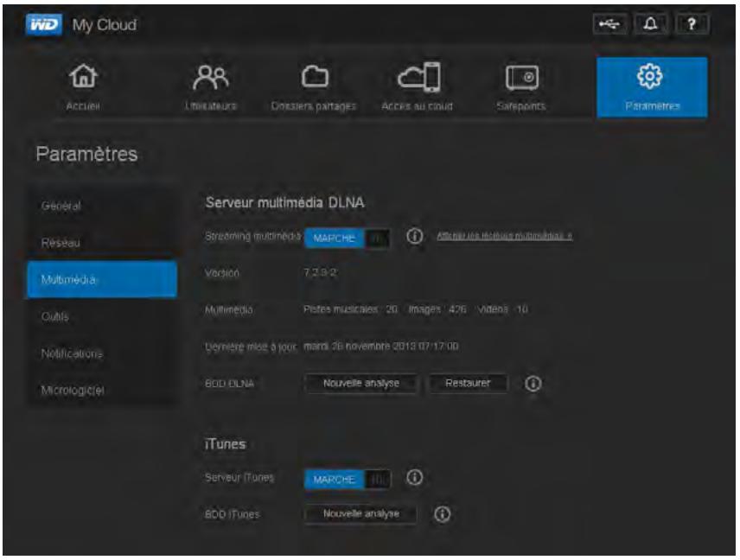Click the iTunes section heading
740x560 pixels.
coord(225,444)
